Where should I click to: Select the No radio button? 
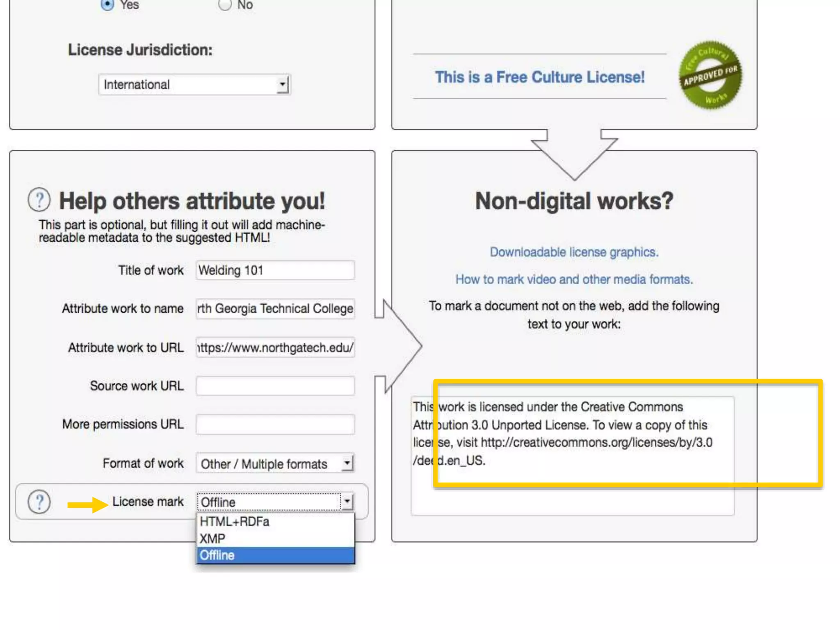point(225,5)
